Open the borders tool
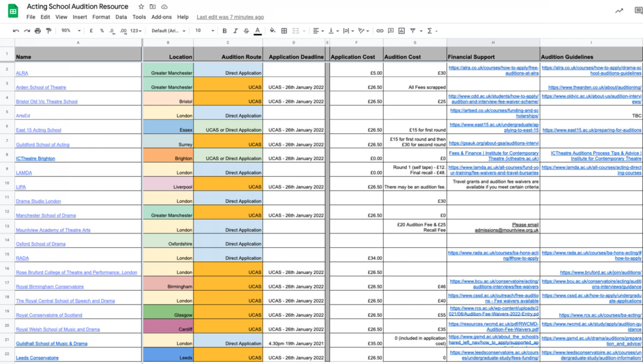 284,31
